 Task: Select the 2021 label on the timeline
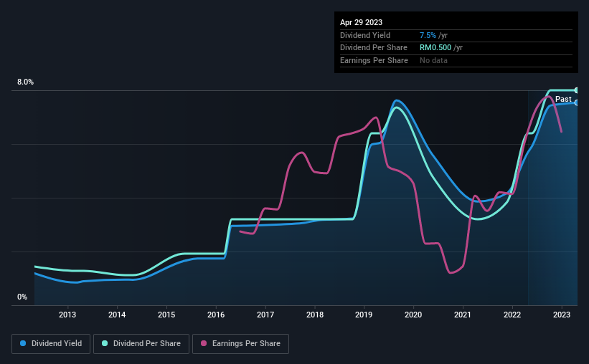coord(463,315)
